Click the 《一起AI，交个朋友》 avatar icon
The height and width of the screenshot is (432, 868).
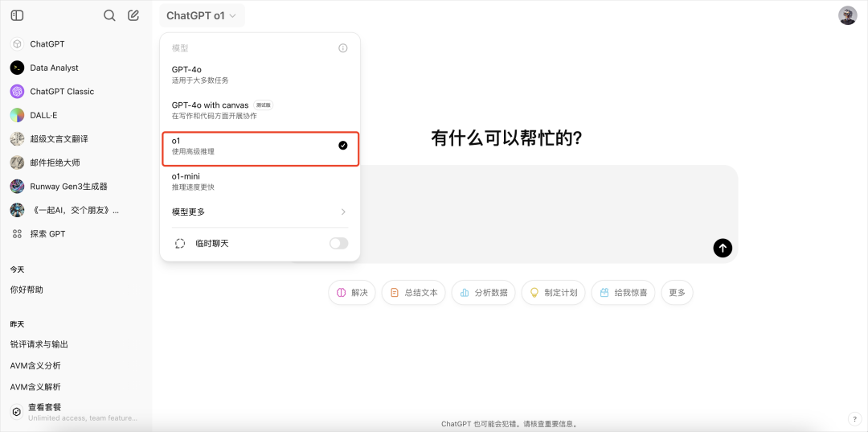17,210
